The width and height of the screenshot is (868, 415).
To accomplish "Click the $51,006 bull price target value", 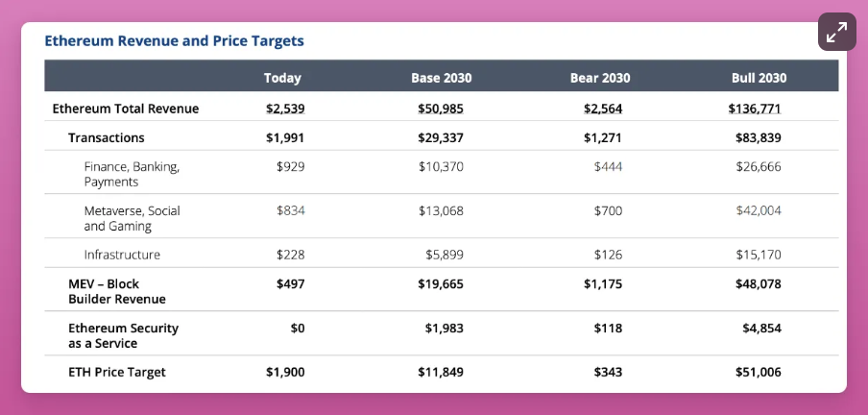I will click(x=759, y=372).
